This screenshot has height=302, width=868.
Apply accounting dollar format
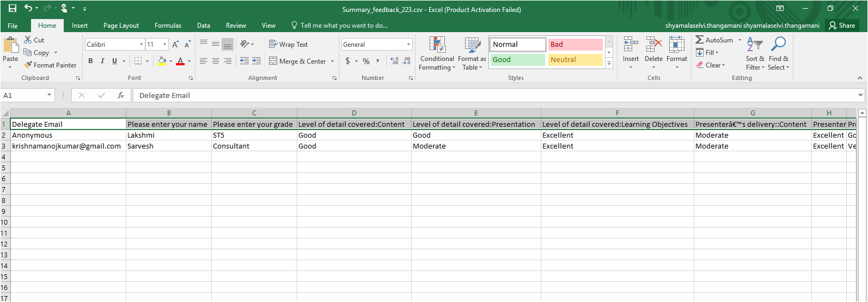click(x=348, y=61)
